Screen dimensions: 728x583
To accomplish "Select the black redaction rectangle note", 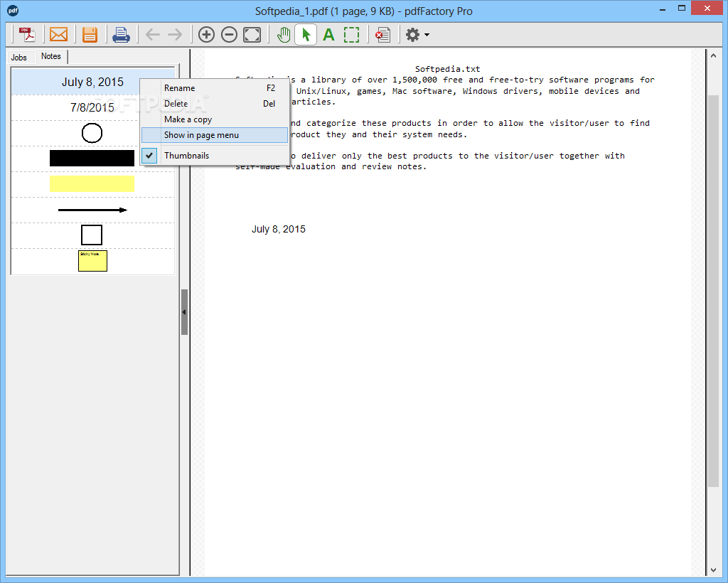I will click(x=92, y=159).
